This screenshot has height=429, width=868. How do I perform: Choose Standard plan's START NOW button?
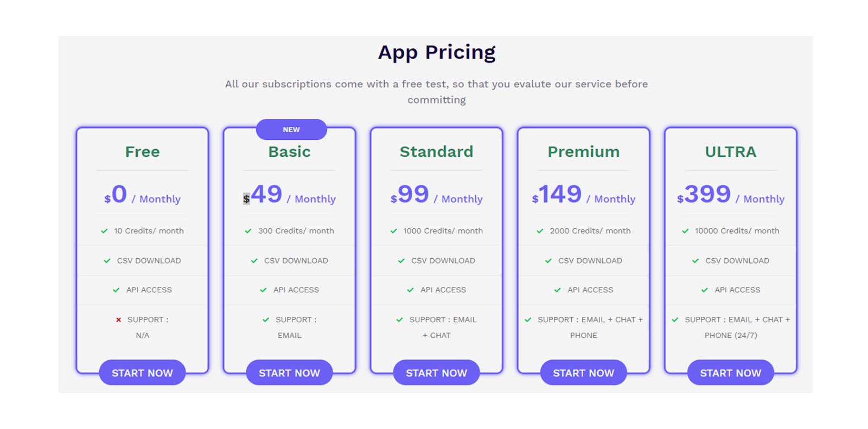pos(436,373)
